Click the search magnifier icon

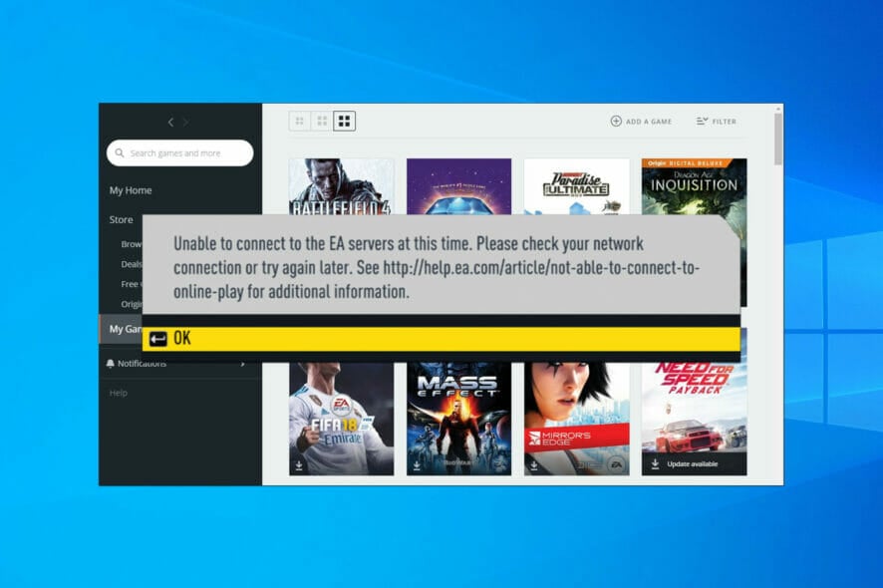coord(120,152)
